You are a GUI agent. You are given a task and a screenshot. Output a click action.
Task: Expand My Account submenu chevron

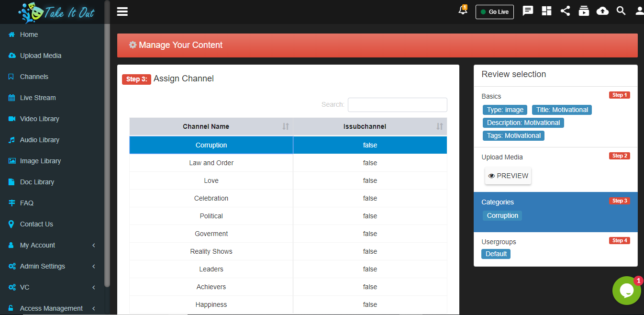click(x=94, y=245)
